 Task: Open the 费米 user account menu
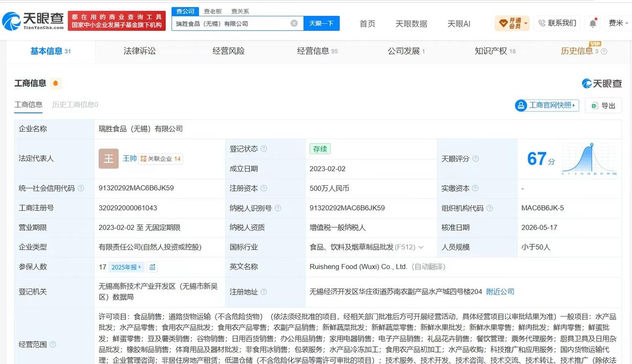coord(619,23)
